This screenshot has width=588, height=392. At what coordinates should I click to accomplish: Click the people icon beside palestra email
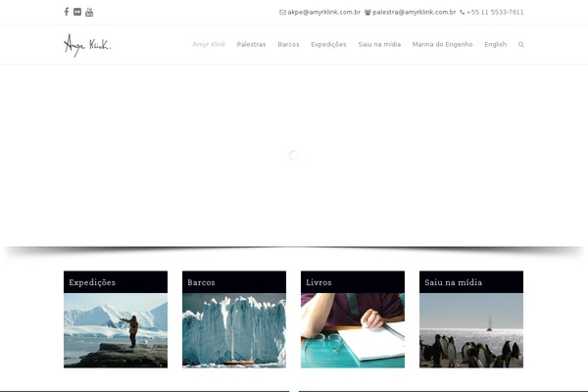[x=367, y=13]
